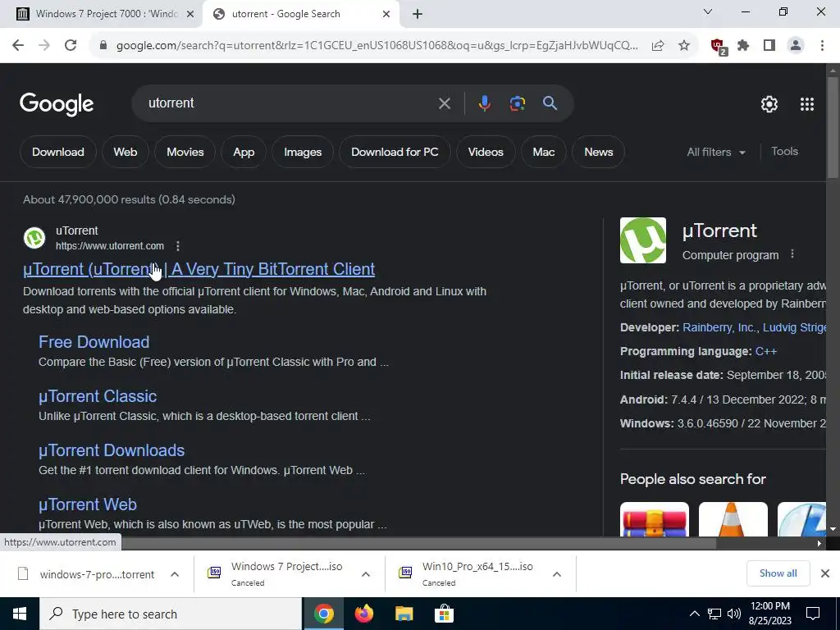840x630 pixels.
Task: Open Rainberry, Inc. developer link
Action: 719,327
